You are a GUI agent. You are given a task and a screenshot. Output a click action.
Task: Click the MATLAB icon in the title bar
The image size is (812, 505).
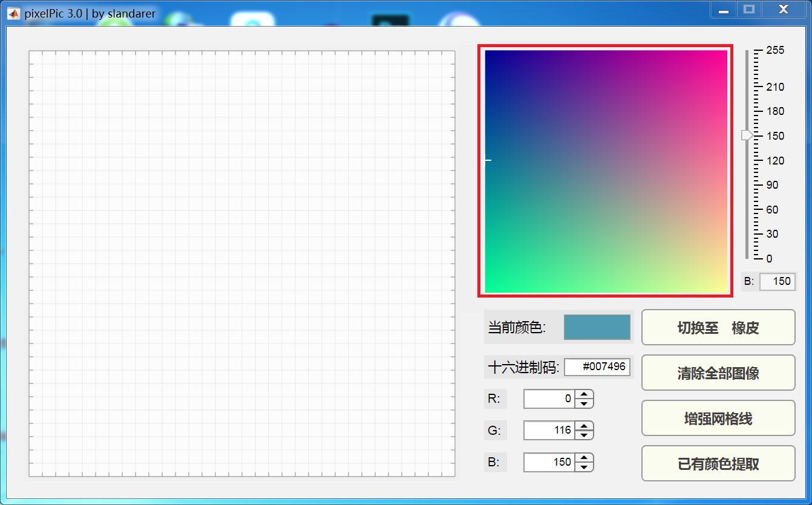13,12
